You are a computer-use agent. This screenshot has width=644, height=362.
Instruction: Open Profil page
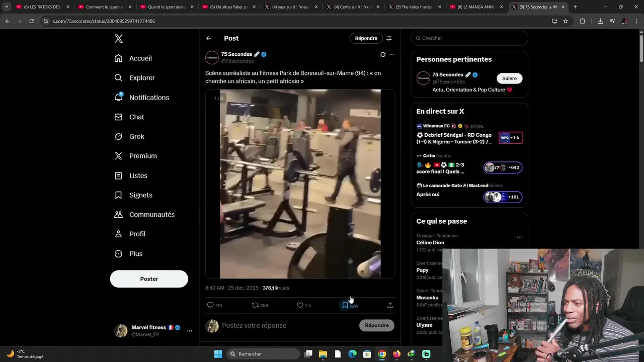130,234
